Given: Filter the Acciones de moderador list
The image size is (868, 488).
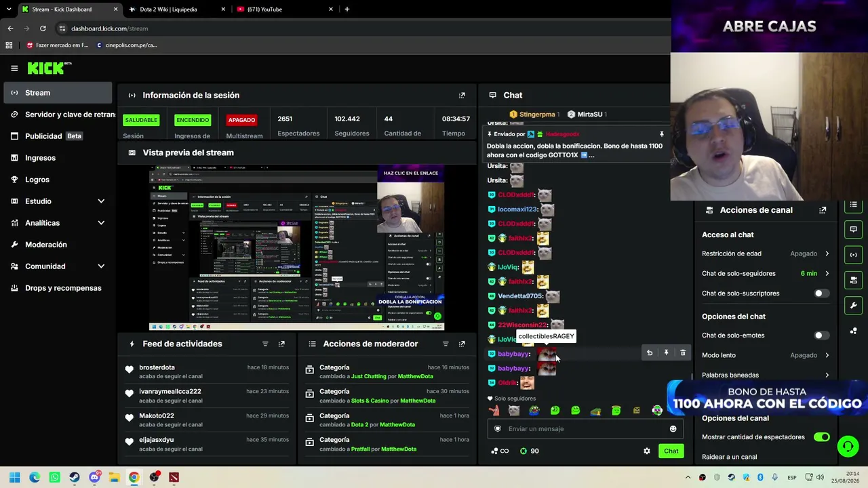Looking at the screenshot, I should 446,344.
